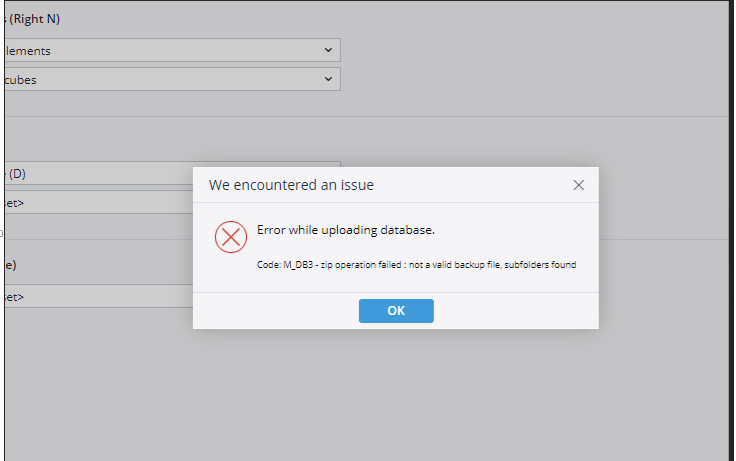Click the 'zip operation failed' text
This screenshot has width=736, height=461.
361,265
